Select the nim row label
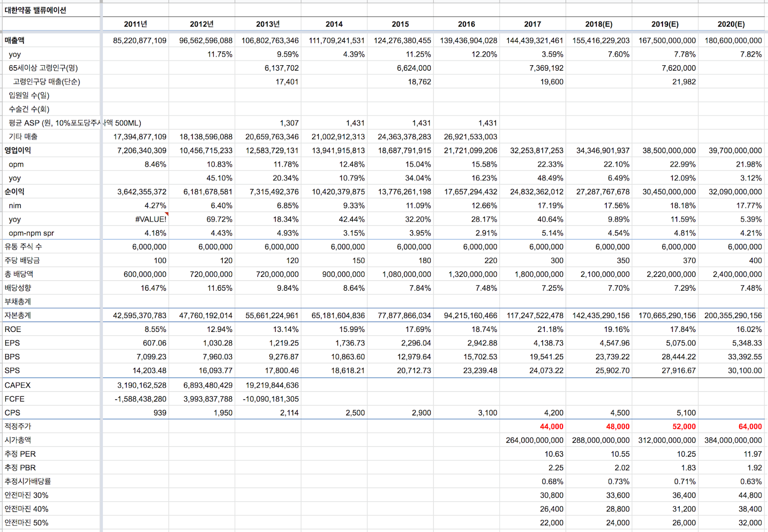The width and height of the screenshot is (768, 532). tap(15, 206)
